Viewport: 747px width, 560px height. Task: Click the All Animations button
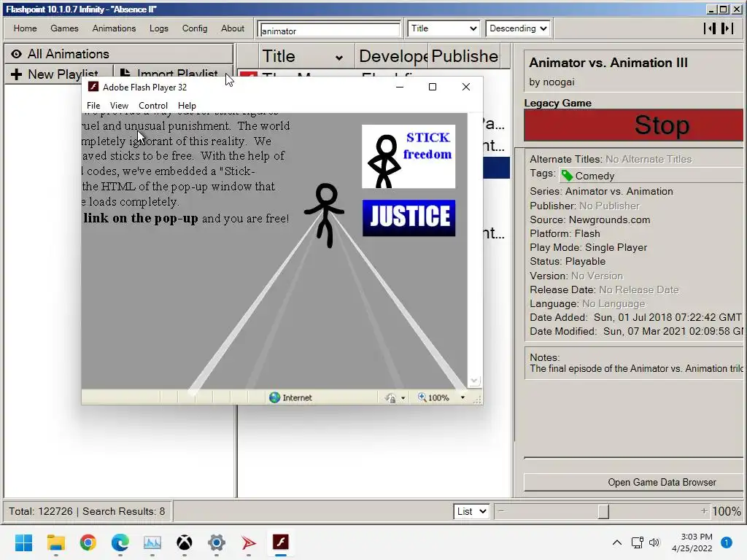119,54
